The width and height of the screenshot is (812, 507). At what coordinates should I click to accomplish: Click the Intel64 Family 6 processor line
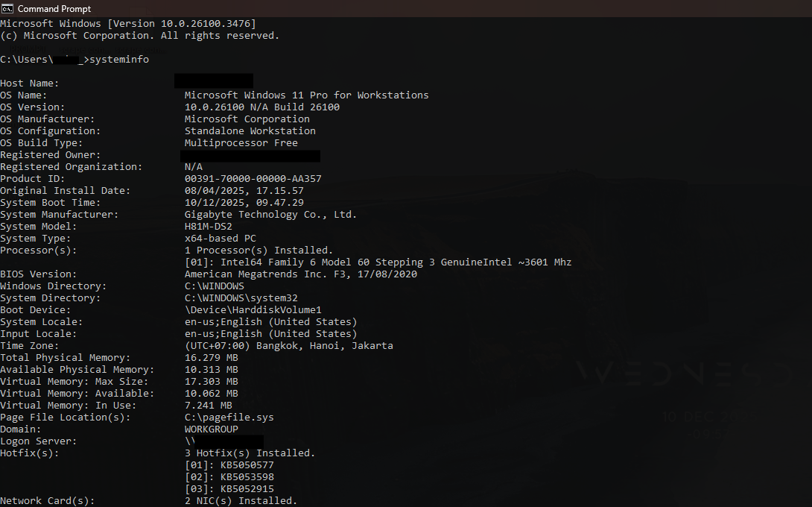378,262
